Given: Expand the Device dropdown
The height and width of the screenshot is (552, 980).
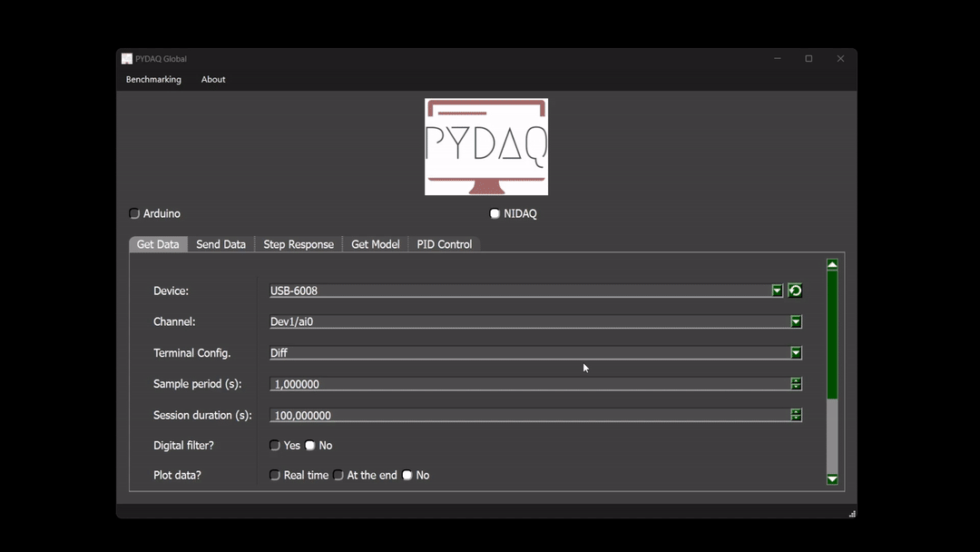Looking at the screenshot, I should (777, 291).
